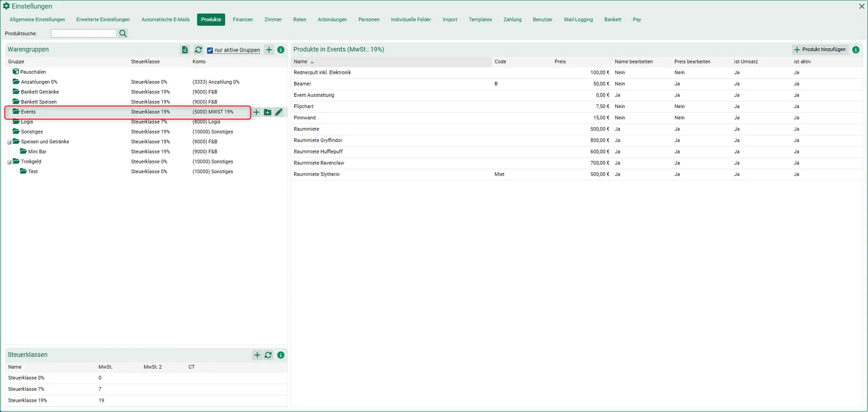Refresh the Warengruppen list

(x=199, y=50)
